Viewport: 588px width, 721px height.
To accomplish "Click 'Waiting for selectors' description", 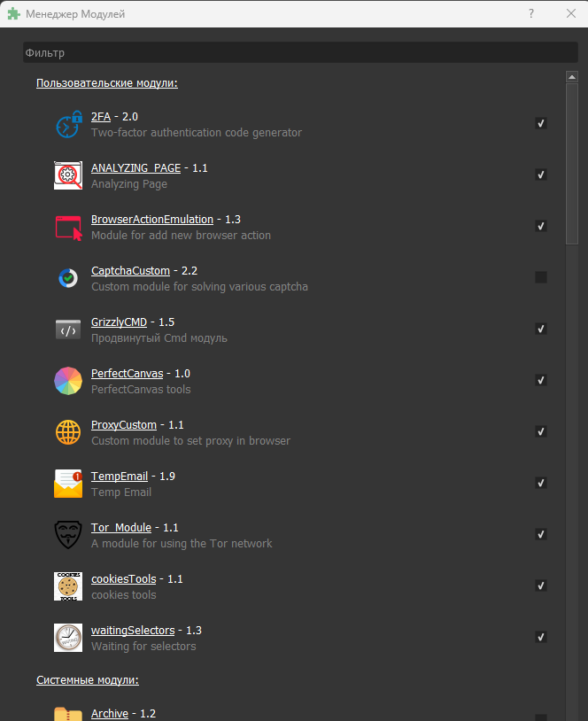I will pos(143,646).
